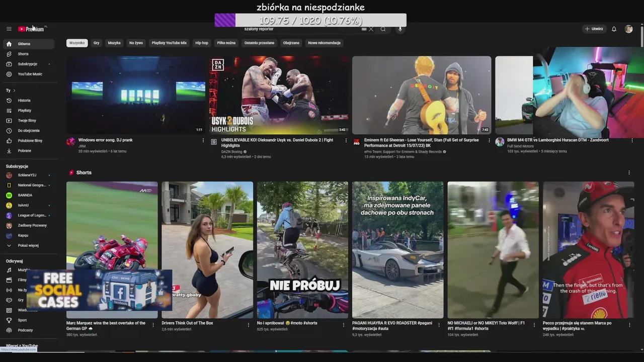Screen dimensions: 644x362
Task: Open the Główna home sidebar item
Action: pyautogui.click(x=29, y=44)
